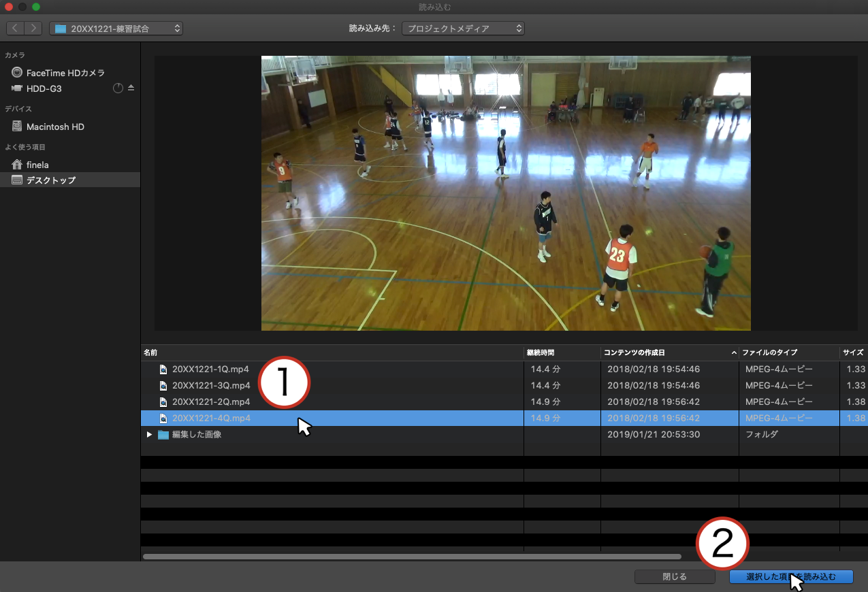Screen dimensions: 868x592
Task: Eject the HDD-G3 device
Action: (131, 88)
